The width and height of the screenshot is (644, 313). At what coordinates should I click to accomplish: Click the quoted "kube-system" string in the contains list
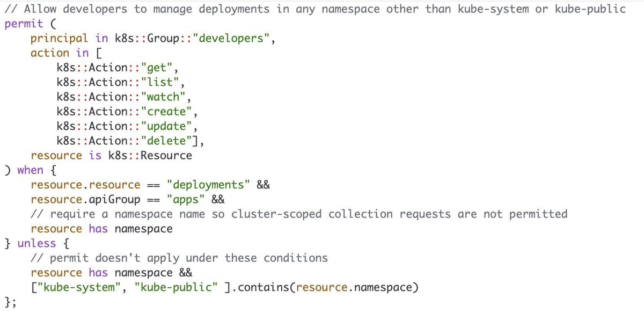pos(79,287)
